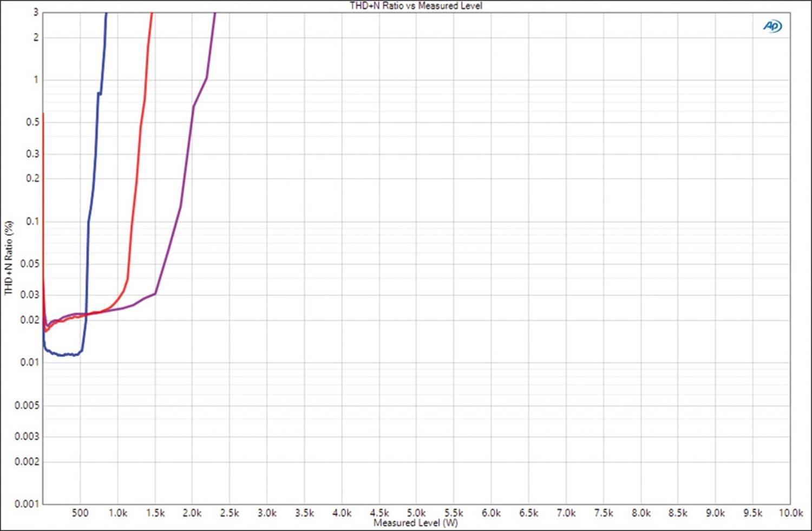Click the '0.01' y-axis label

point(30,362)
